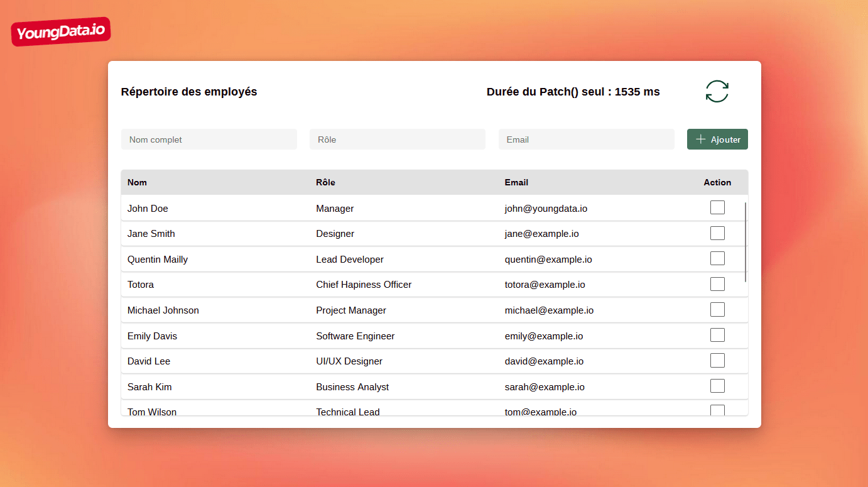Select the name John Doe
This screenshot has width=868, height=487.
click(x=148, y=209)
